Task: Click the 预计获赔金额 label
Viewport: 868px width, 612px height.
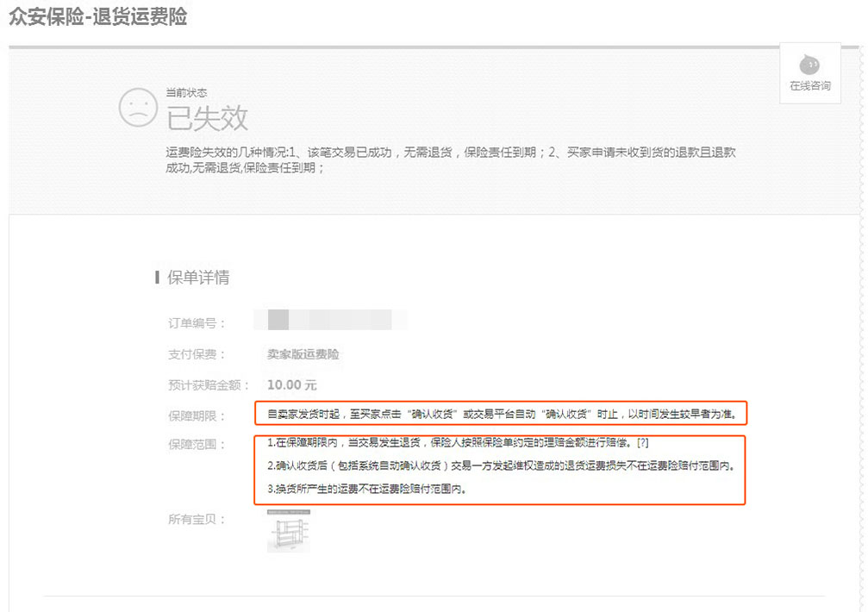Action: tap(209, 385)
